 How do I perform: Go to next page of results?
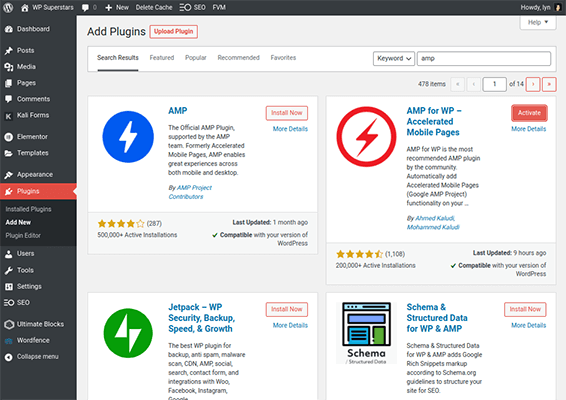[x=533, y=84]
